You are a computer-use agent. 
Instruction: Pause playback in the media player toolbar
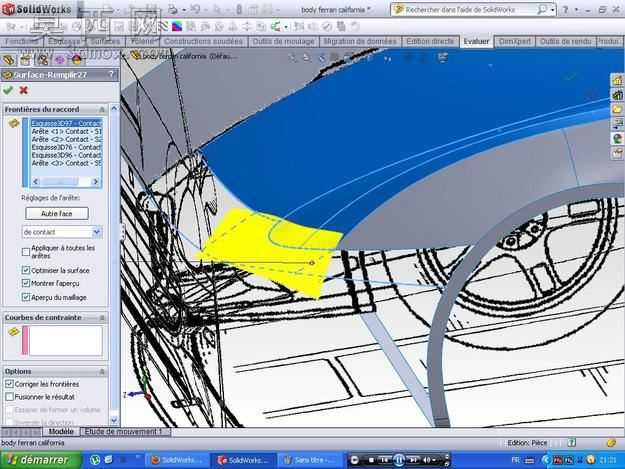[x=399, y=460]
